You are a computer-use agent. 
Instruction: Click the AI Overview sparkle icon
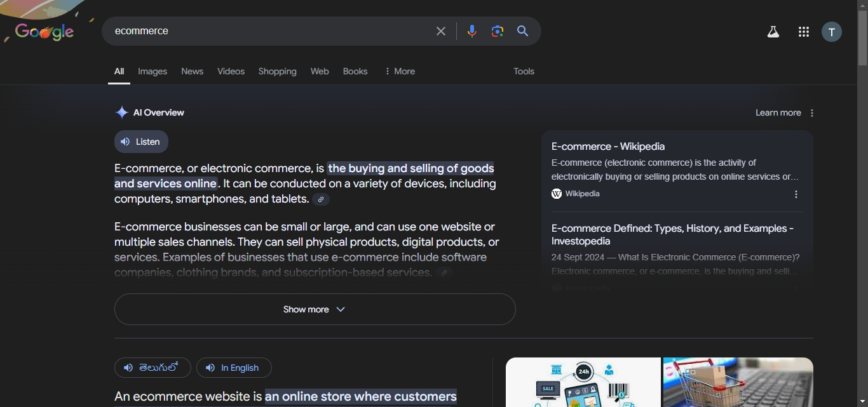pyautogui.click(x=121, y=113)
